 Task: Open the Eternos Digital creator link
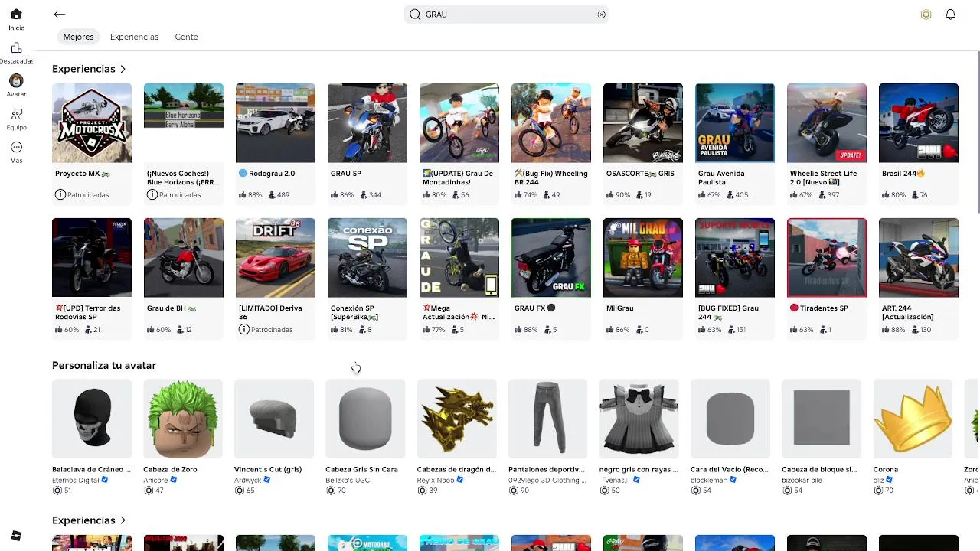[76, 480]
